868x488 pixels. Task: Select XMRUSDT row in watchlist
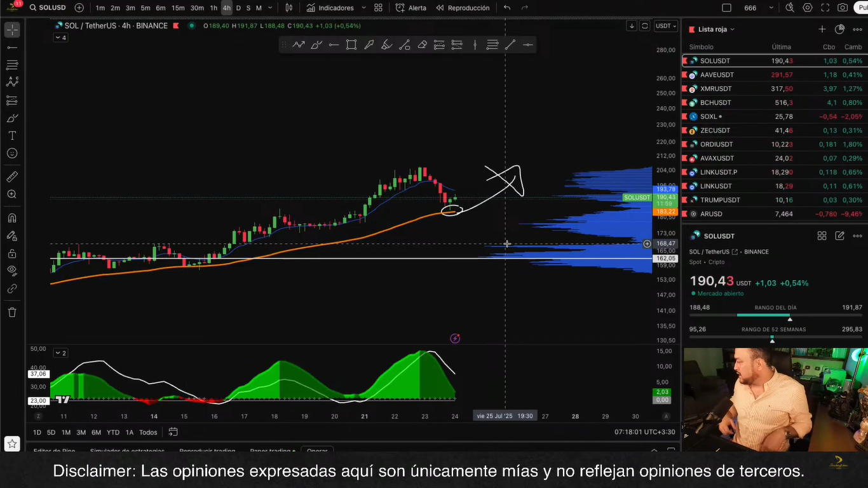(773, 89)
